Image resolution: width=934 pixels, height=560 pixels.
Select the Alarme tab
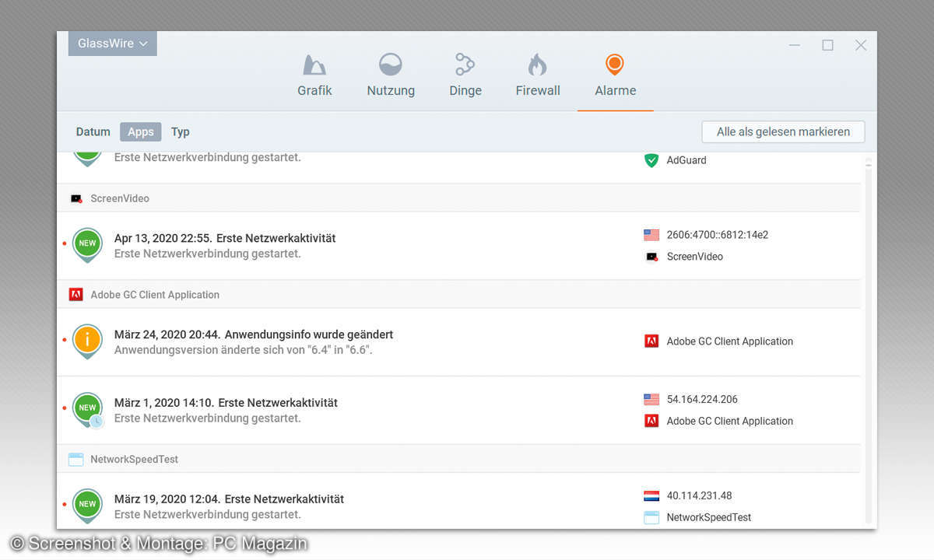616,75
